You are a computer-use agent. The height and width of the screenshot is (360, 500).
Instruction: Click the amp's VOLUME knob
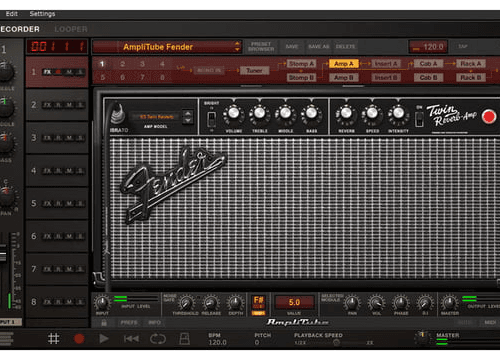tap(234, 113)
